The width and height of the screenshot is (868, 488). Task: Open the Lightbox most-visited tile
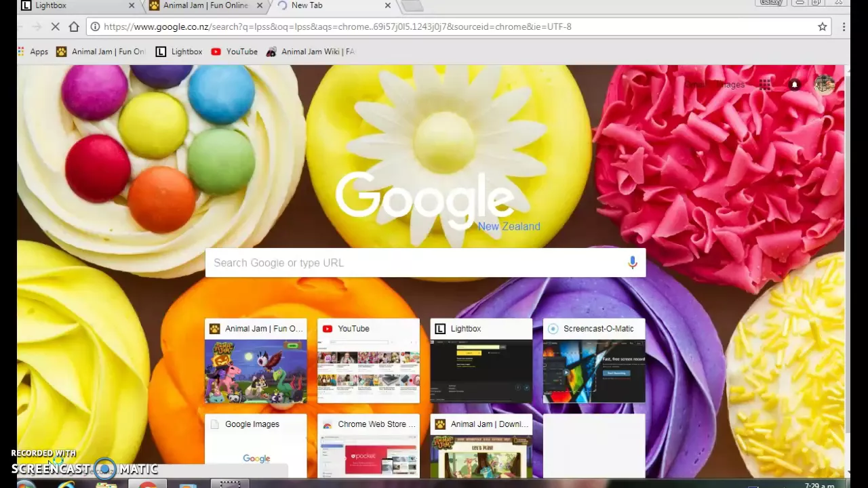[x=481, y=361]
